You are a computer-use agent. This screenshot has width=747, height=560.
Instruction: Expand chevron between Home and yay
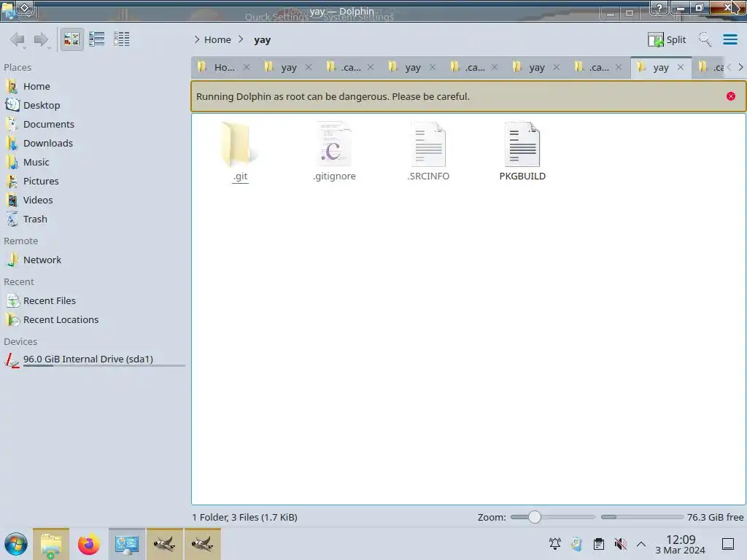[x=241, y=39]
